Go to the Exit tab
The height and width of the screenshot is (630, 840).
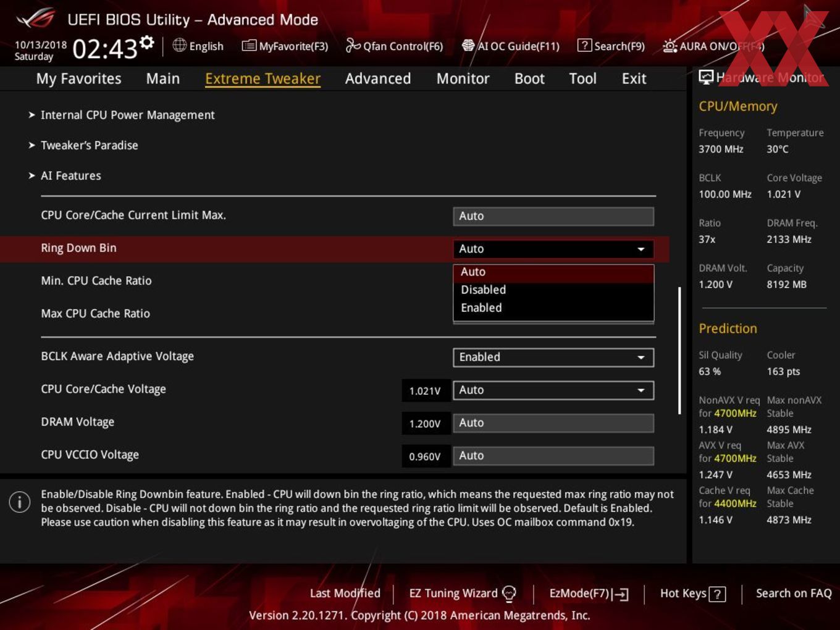pyautogui.click(x=634, y=78)
